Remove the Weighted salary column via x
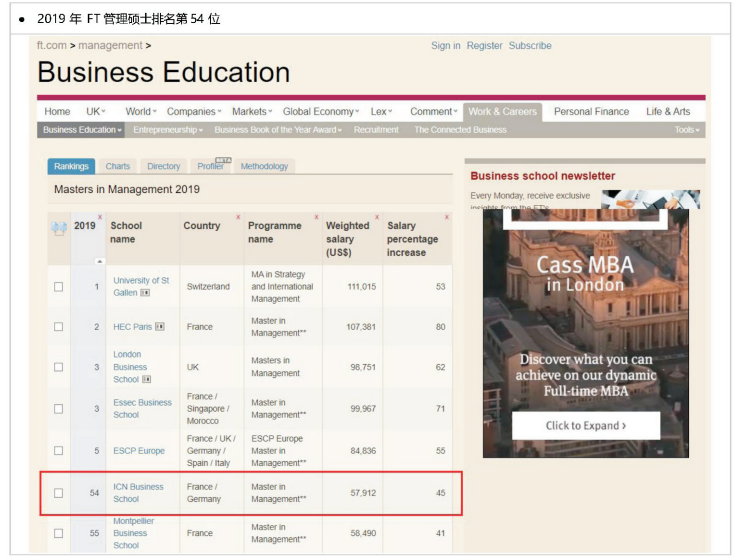Screen dimensions: 742x556 (377, 217)
